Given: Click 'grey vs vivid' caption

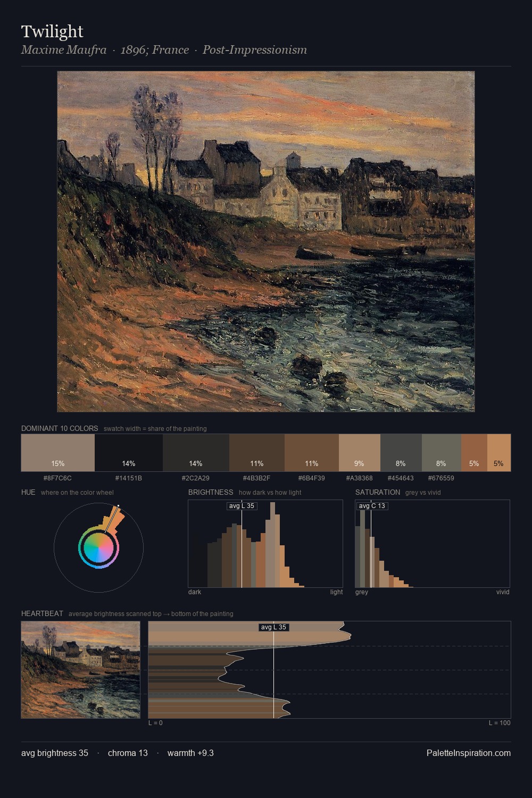Looking at the screenshot, I should coord(423,493).
